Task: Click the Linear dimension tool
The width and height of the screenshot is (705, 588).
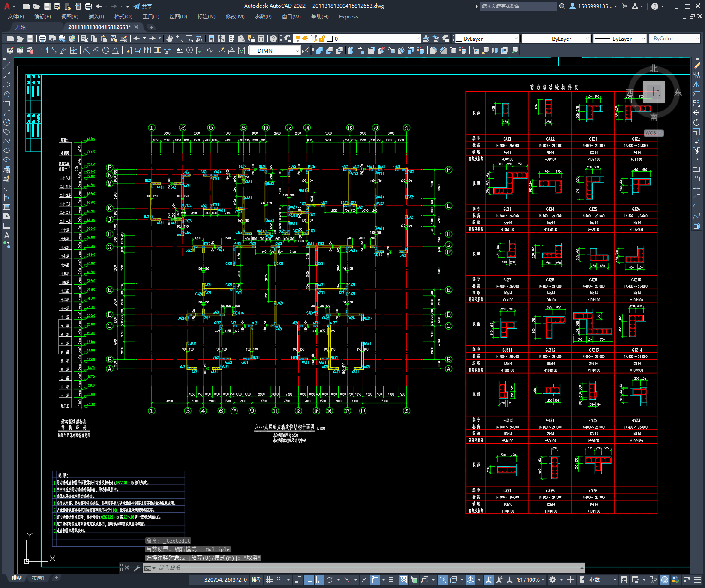Action: point(44,50)
